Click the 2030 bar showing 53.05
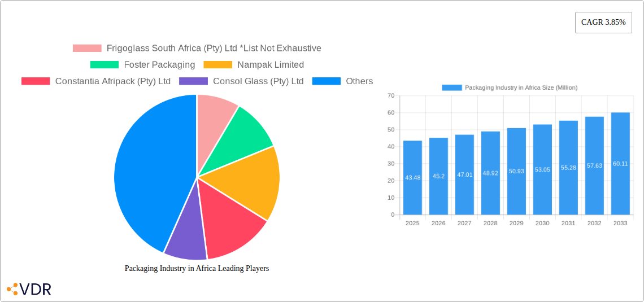The height and width of the screenshot is (302, 644). [542, 169]
